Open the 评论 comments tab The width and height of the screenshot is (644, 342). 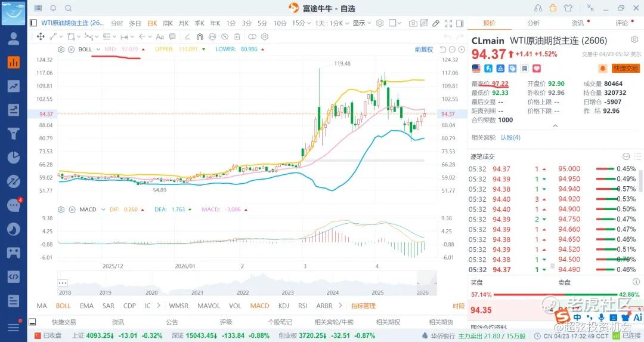coord(622,23)
